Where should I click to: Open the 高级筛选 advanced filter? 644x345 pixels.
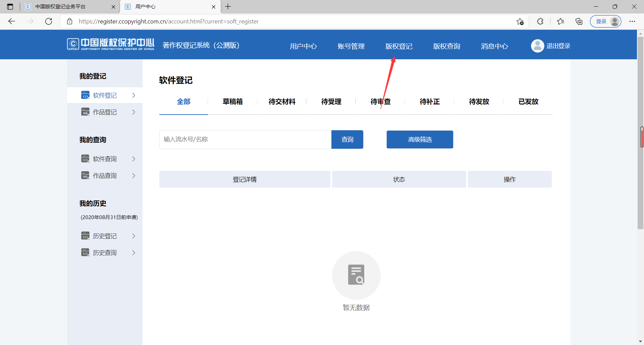coord(420,139)
